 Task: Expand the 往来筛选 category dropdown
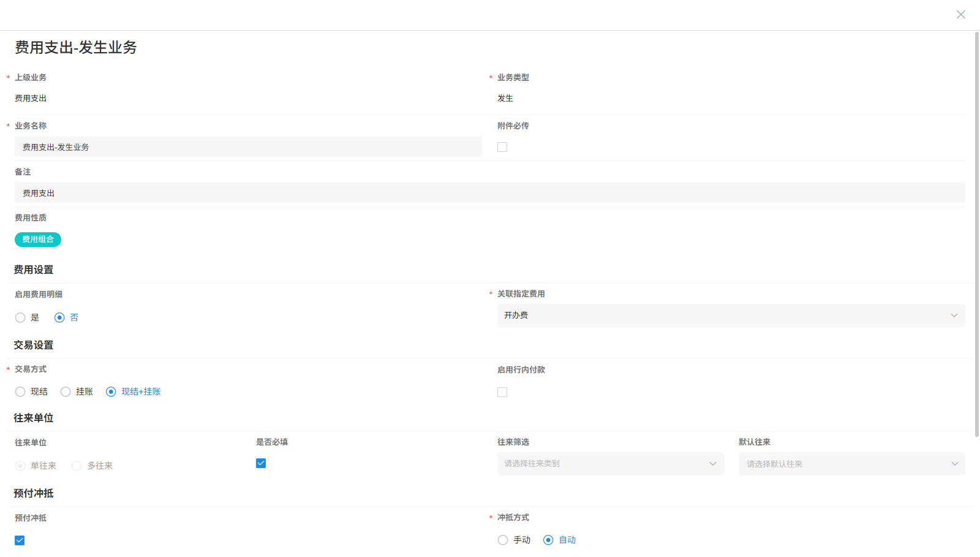pyautogui.click(x=610, y=464)
